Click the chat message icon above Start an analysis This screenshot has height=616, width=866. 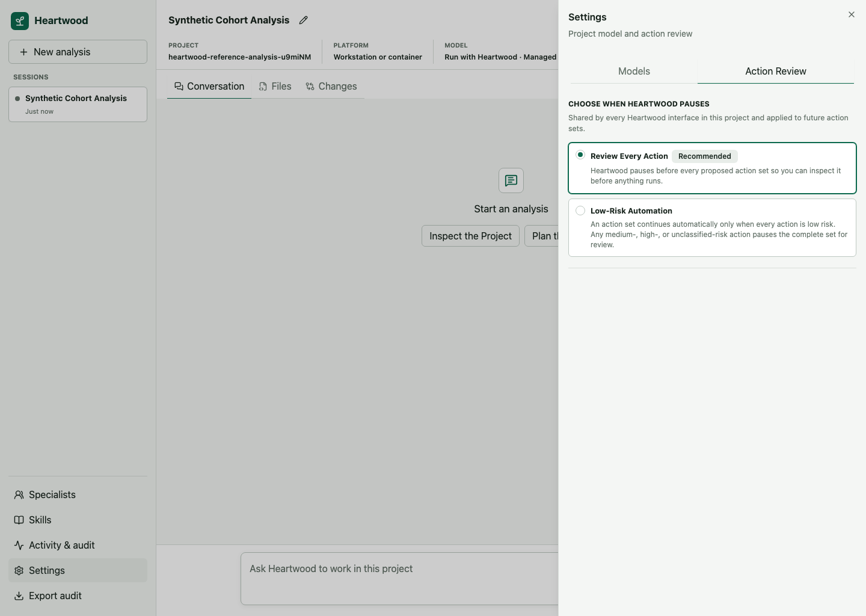click(511, 180)
